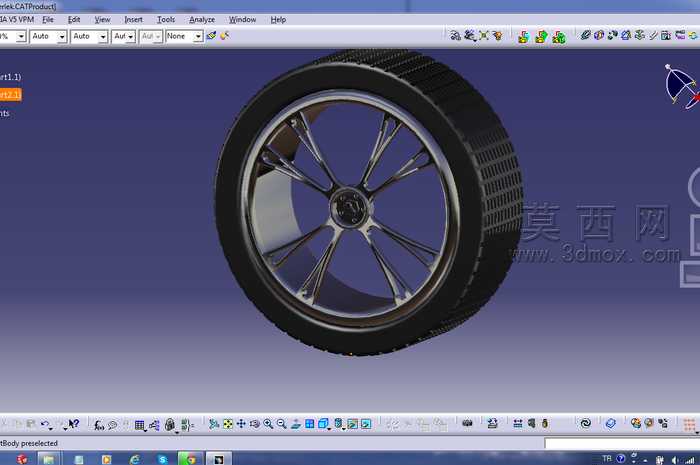Open the Tools menu
Viewport: 700px width, 465px height.
166,20
